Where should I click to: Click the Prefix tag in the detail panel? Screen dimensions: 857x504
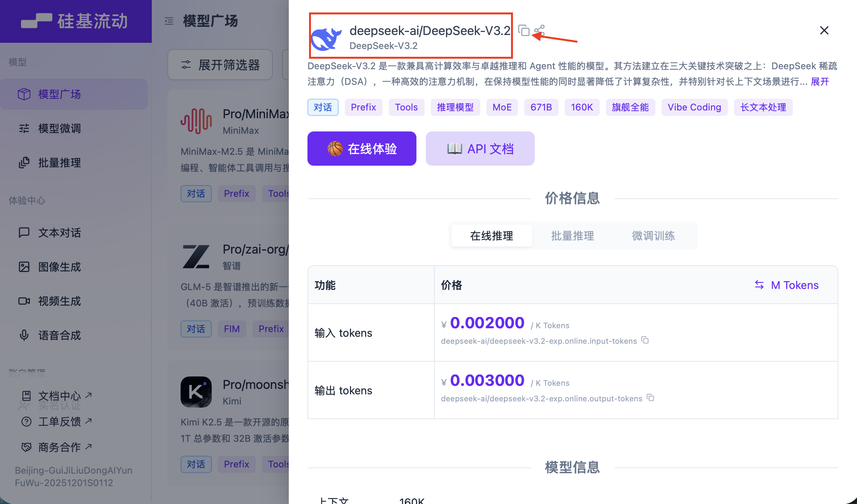(364, 107)
